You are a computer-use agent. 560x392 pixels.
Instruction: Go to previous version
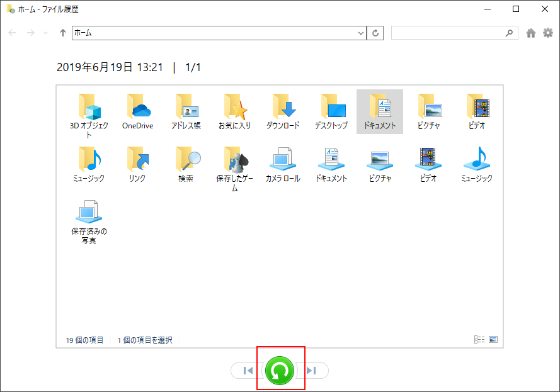[x=247, y=371]
